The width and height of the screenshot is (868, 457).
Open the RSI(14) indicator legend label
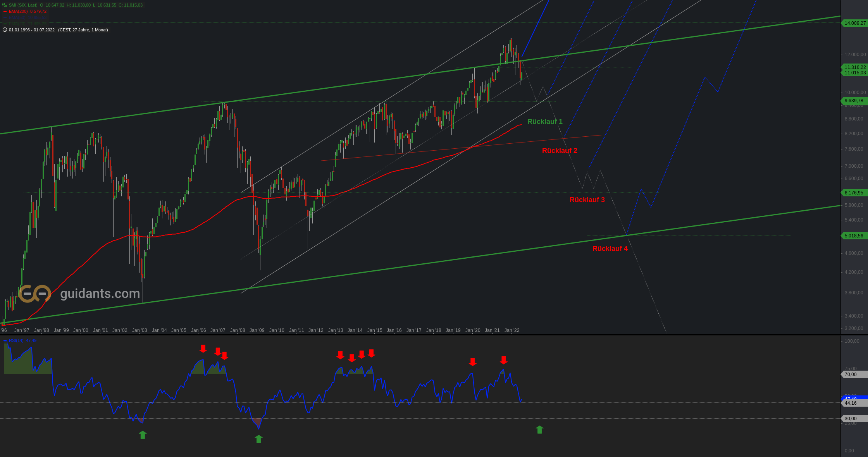pyautogui.click(x=16, y=340)
